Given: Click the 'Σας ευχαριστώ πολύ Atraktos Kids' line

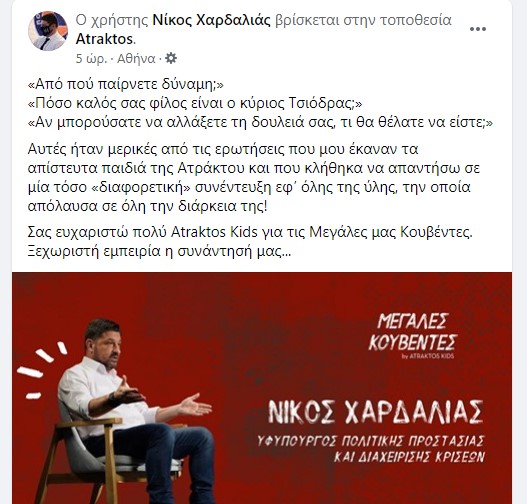Looking at the screenshot, I should pos(250,232).
